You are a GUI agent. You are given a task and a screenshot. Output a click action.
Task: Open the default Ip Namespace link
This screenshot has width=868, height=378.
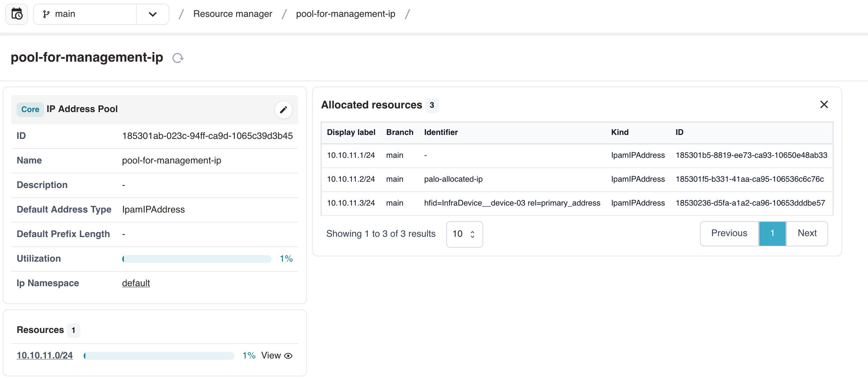tap(136, 283)
